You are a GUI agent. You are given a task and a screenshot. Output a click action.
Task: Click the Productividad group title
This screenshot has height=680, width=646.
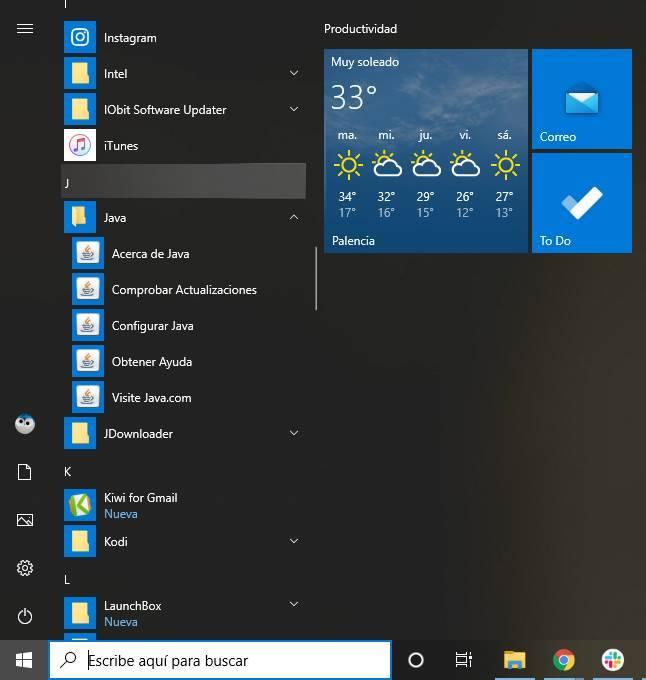(360, 29)
